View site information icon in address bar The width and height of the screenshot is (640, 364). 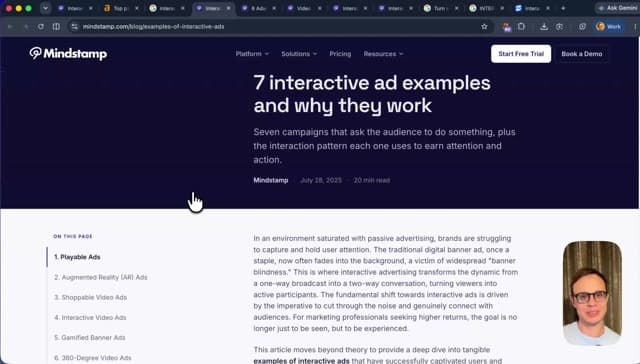pyautogui.click(x=74, y=27)
